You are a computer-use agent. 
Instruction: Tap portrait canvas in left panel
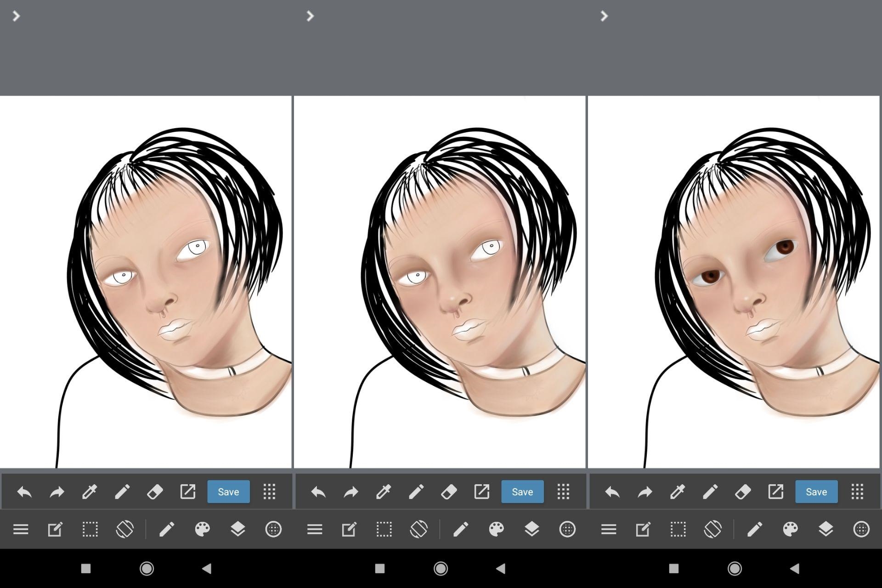146,282
